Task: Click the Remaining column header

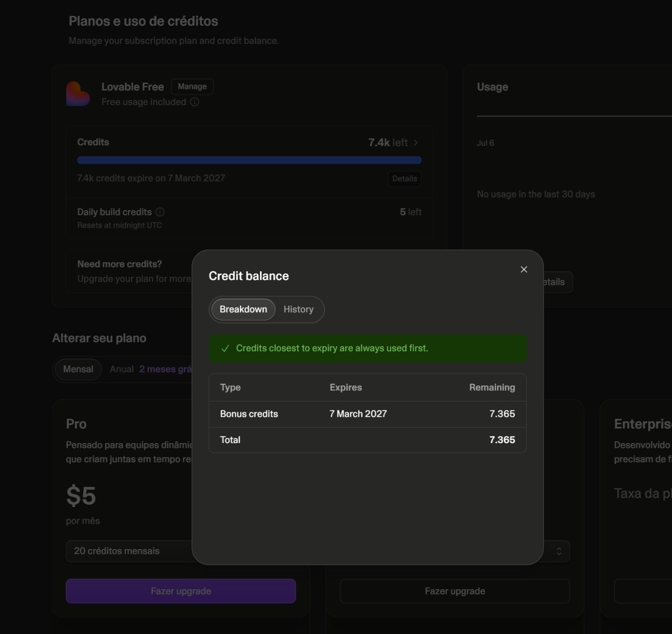Action: (492, 387)
